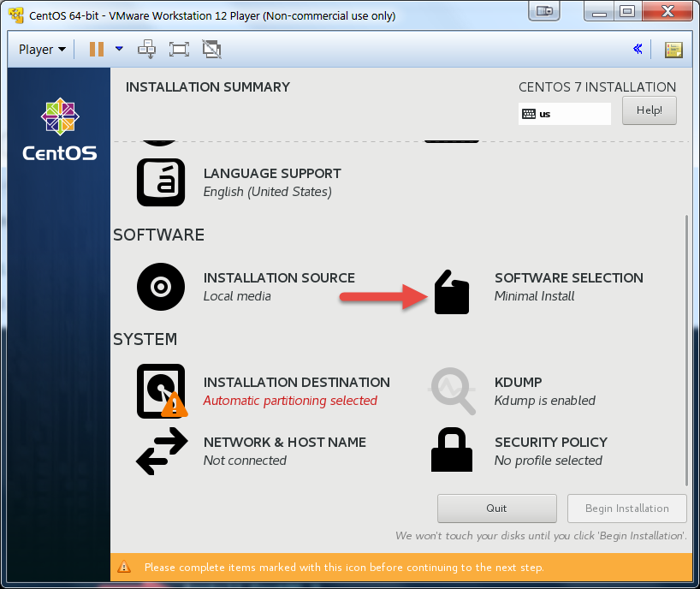Click the warning icon in orange bar
Image resolution: width=700 pixels, height=589 pixels.
pos(124,567)
